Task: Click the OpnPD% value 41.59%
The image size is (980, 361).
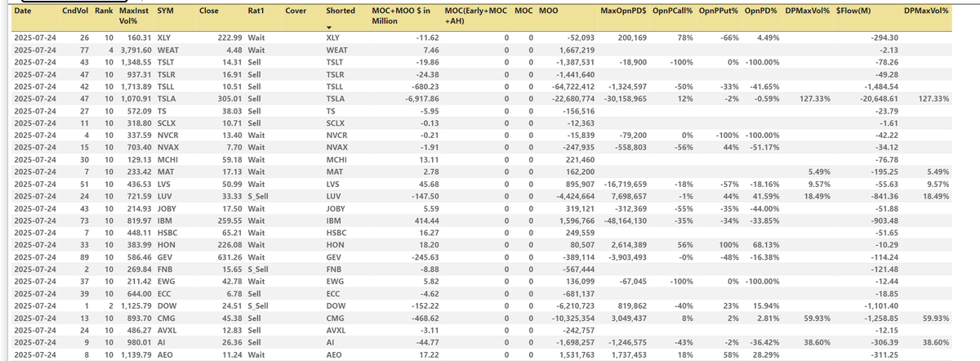Action: (x=765, y=197)
